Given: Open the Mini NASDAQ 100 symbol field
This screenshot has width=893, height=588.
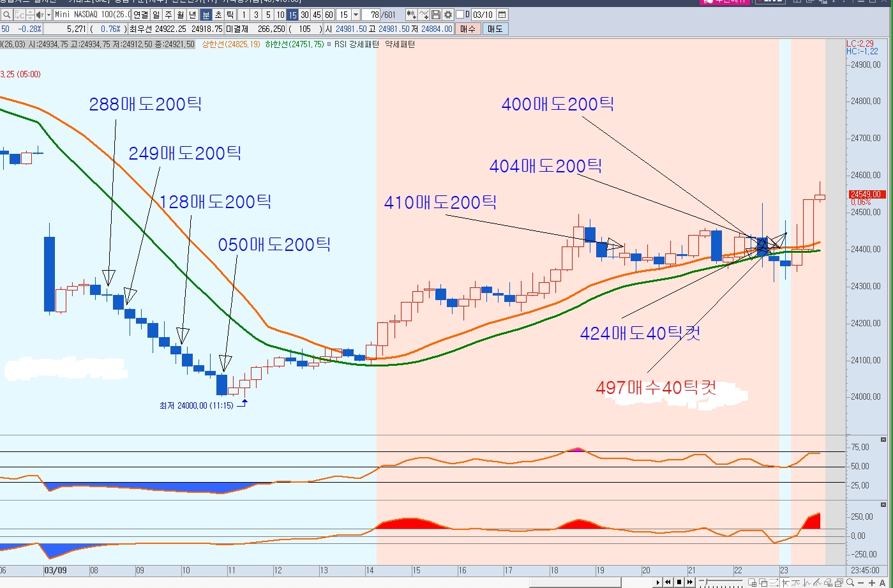Looking at the screenshot, I should (x=92, y=15).
